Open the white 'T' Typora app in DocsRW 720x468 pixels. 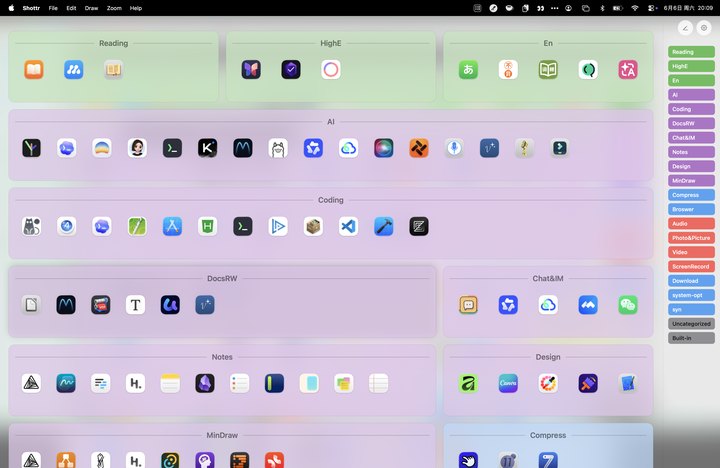tap(135, 305)
